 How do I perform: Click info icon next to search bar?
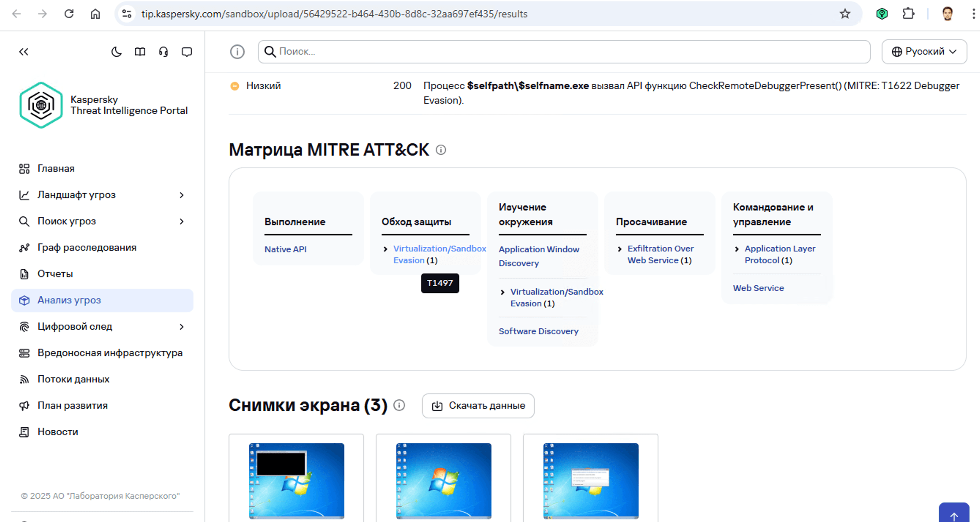237,52
